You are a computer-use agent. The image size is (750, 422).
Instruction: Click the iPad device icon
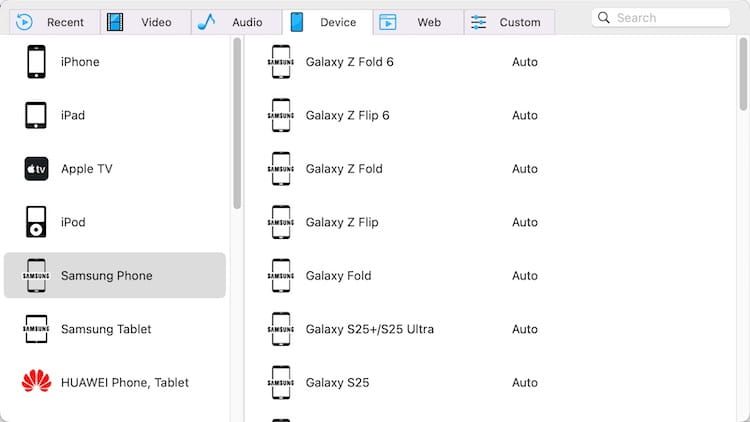(36, 115)
